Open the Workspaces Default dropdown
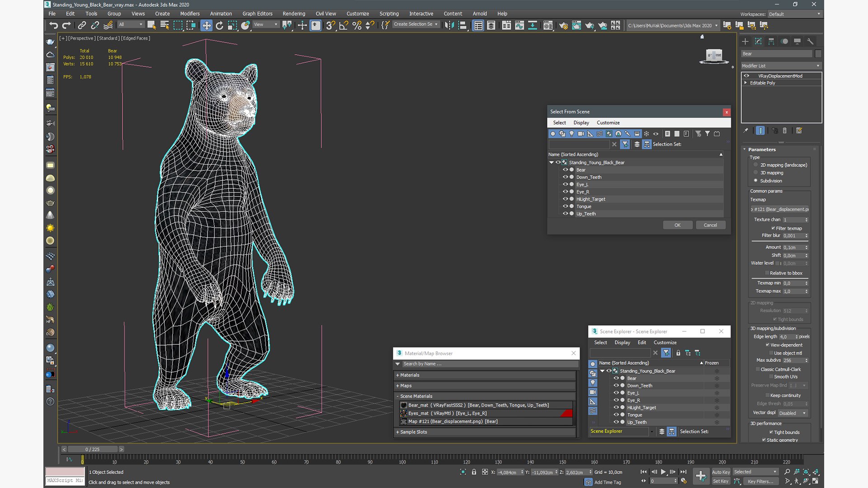868x488 pixels. point(794,14)
